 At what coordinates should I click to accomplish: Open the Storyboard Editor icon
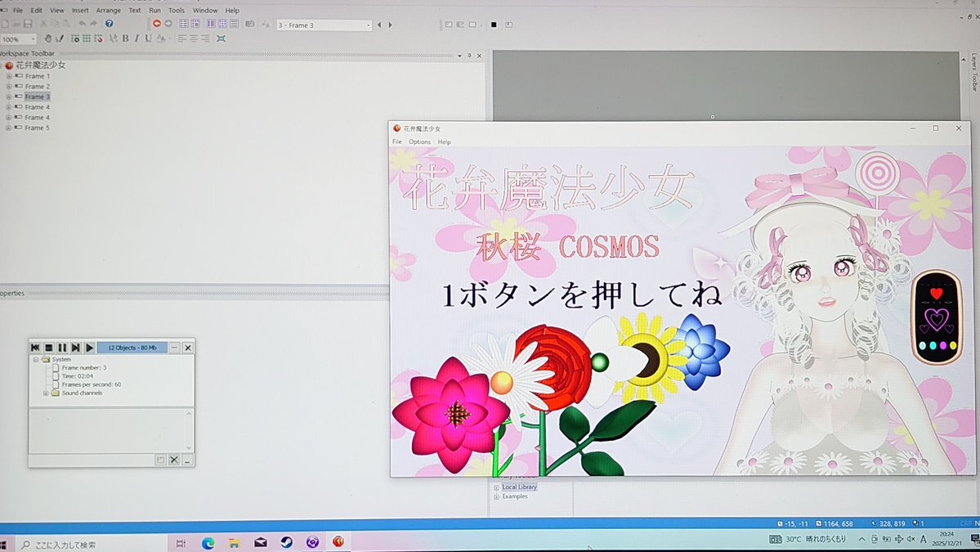184,24
